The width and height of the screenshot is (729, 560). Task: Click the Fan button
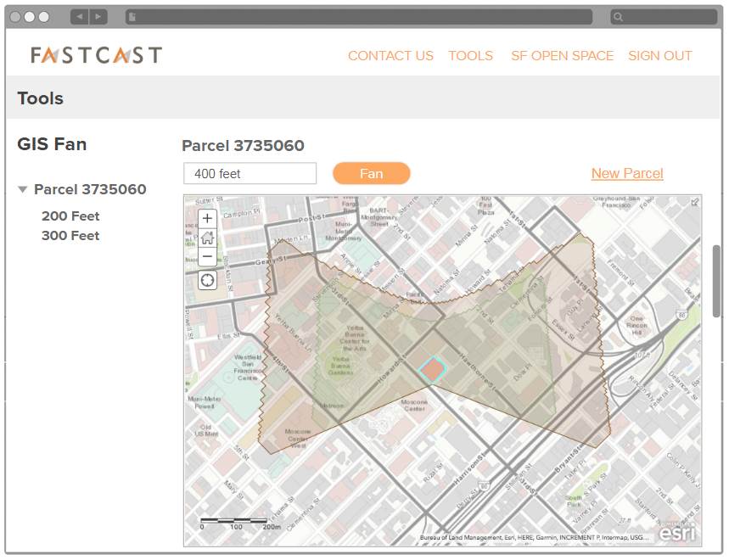pos(372,173)
